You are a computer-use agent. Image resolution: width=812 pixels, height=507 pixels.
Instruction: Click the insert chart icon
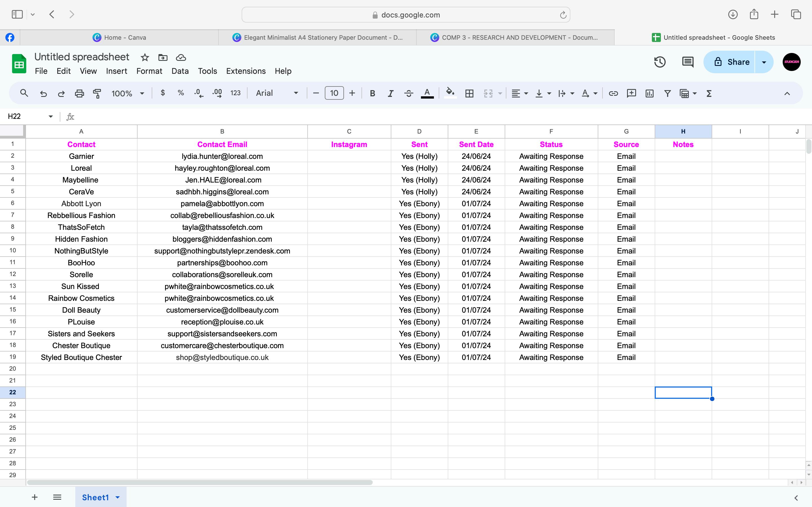tap(649, 94)
